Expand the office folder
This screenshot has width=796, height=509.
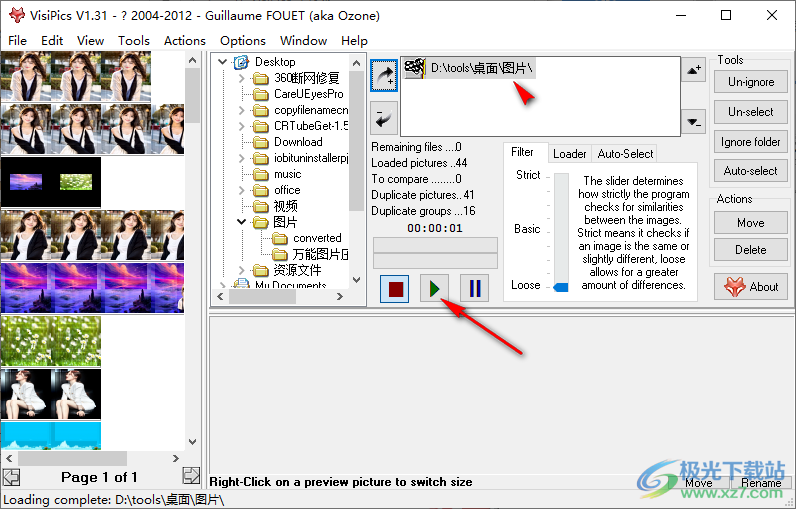pos(242,190)
